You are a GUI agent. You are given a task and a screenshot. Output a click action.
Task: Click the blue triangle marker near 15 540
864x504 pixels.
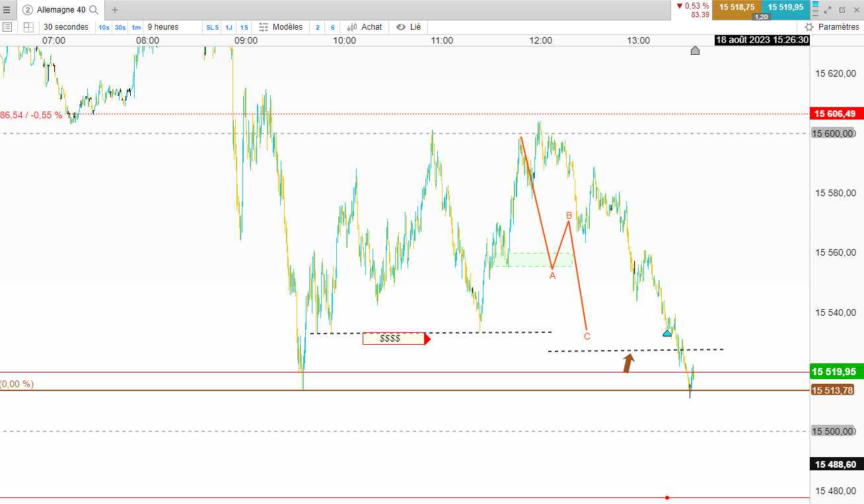pyautogui.click(x=667, y=333)
